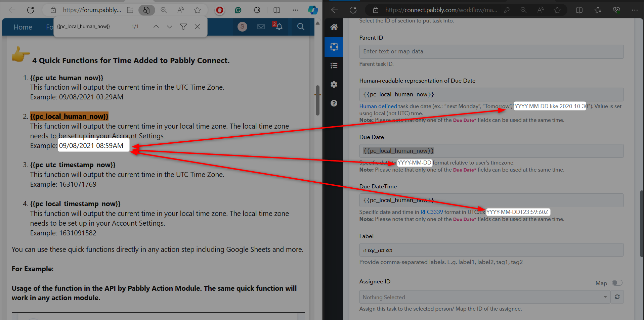Open the red adblocker extension
This screenshot has height=320, width=644.
pyautogui.click(x=220, y=10)
